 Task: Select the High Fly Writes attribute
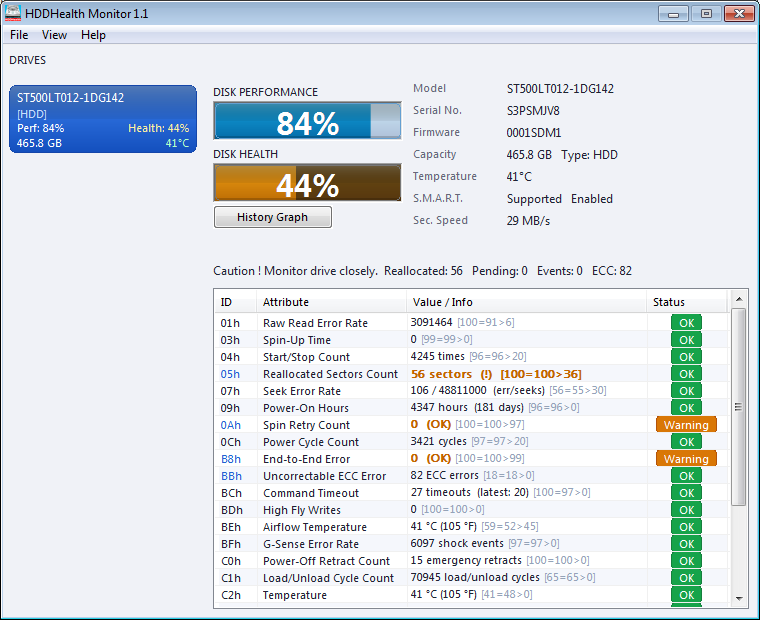tap(301, 509)
